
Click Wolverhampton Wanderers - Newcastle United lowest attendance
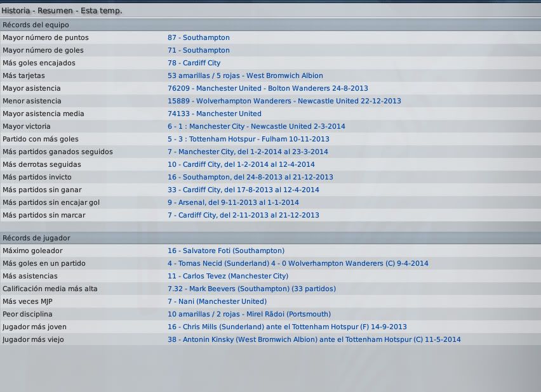pos(284,101)
